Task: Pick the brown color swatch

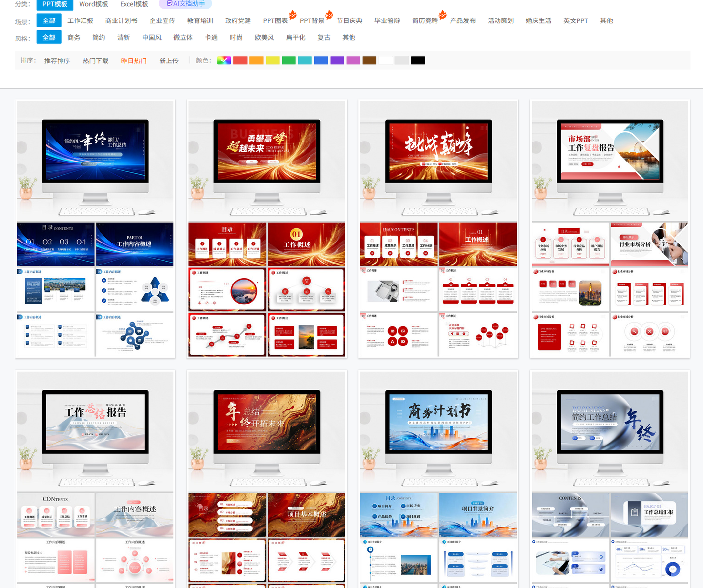Action: [x=370, y=61]
